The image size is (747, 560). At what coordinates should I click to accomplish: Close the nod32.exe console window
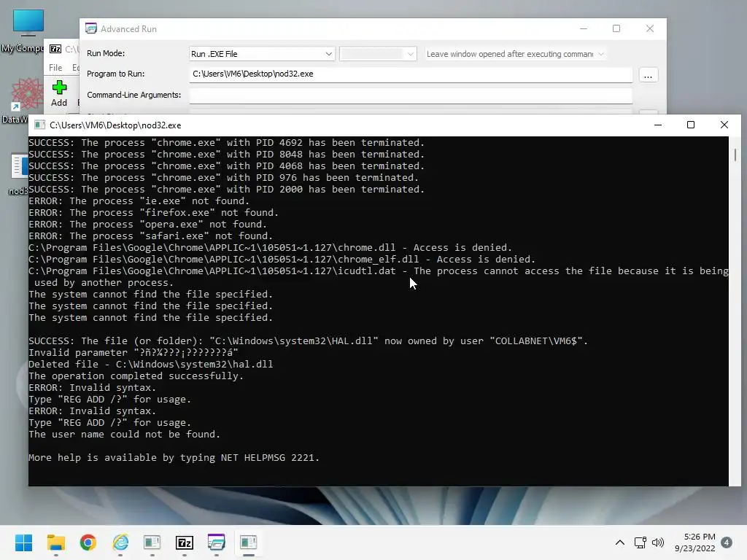[x=724, y=125]
